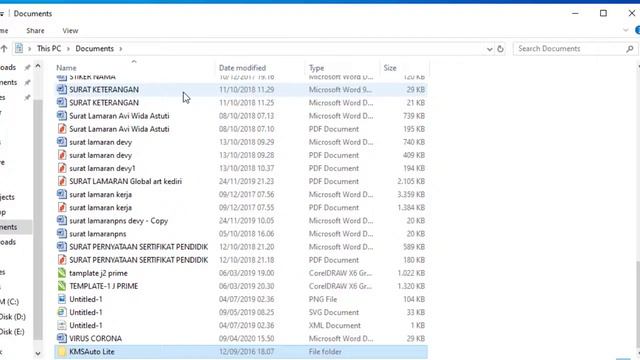The width and height of the screenshot is (640, 360).
Task: Click Word icon of surat lamaranpns 05/10/2018
Action: (62, 233)
